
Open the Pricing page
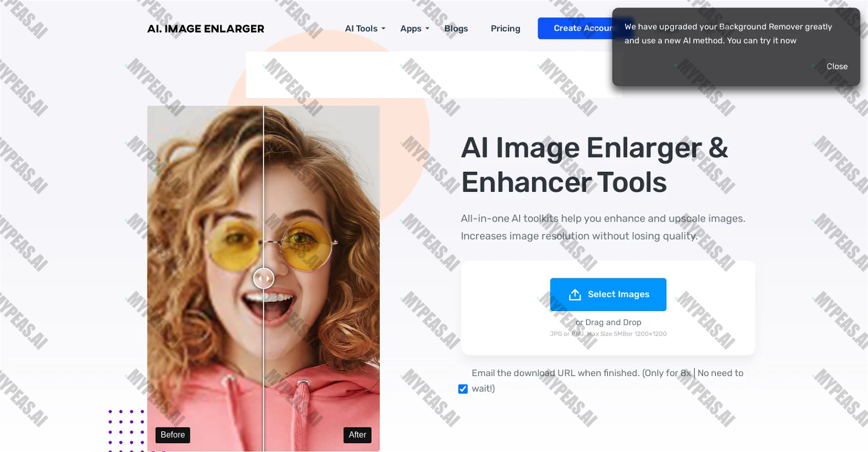[506, 29]
